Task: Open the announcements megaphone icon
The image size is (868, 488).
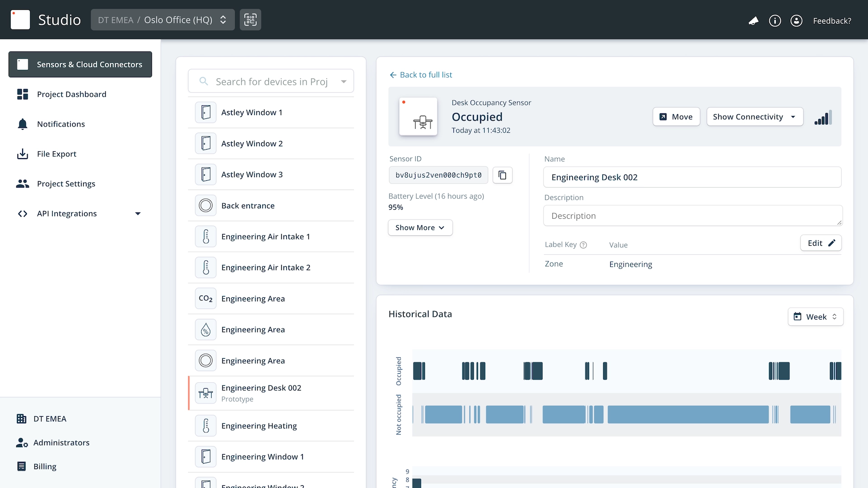Action: point(753,21)
